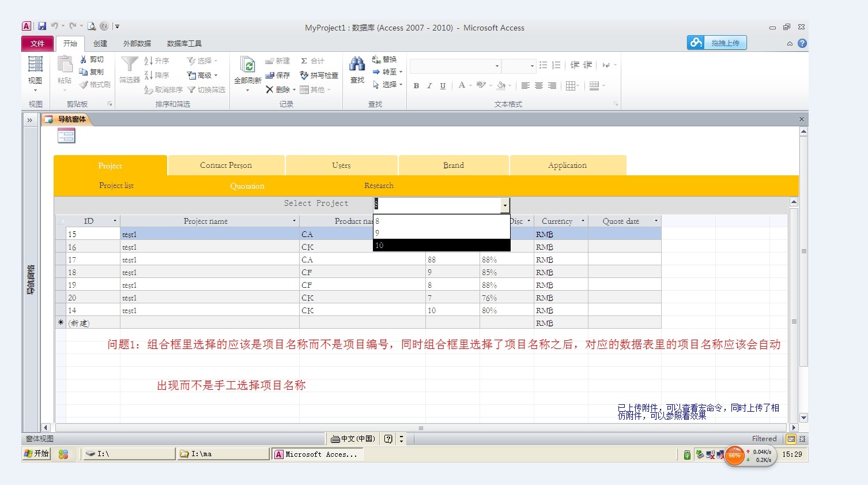The width and height of the screenshot is (868, 485).
Task: Open 选择 (Select) dropdown in Find group
Action: click(x=387, y=85)
